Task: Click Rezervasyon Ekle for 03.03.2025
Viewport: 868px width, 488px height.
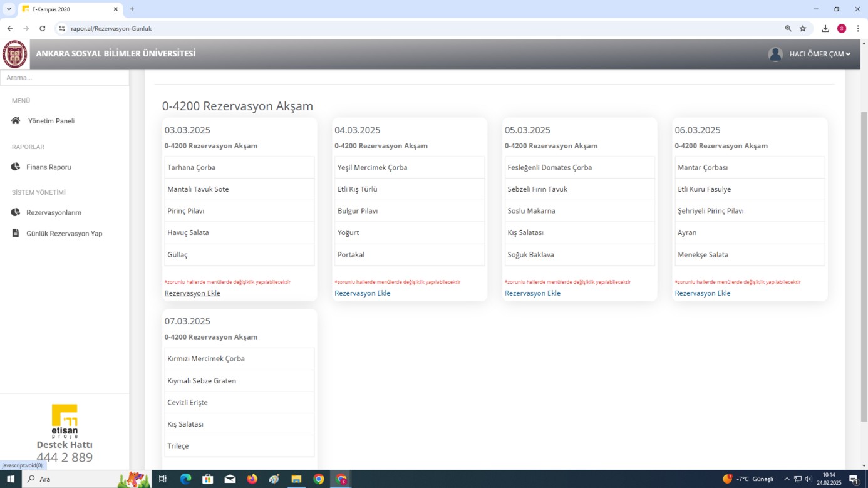Action: pyautogui.click(x=192, y=293)
